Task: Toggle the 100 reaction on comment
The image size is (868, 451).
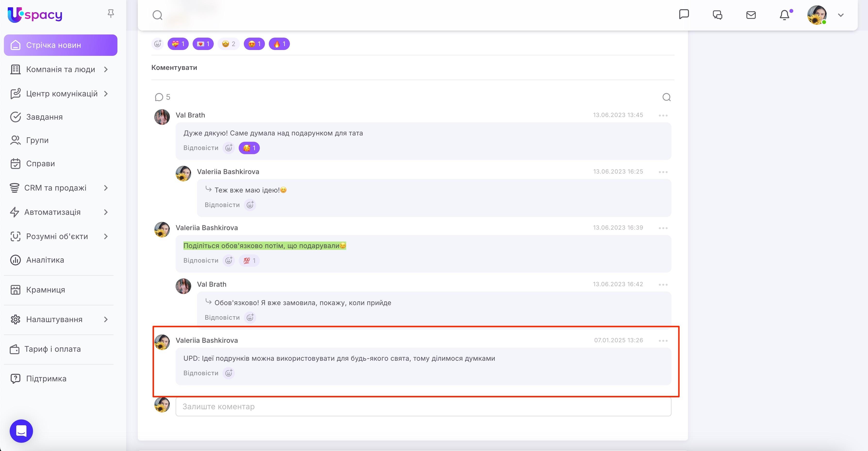Action: click(x=249, y=260)
